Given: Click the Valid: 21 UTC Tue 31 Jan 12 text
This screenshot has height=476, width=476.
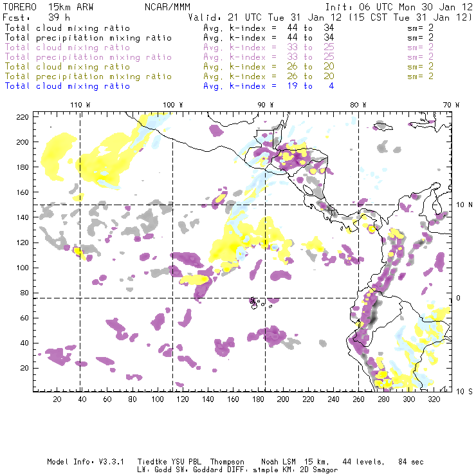Looking at the screenshot, I should tap(264, 17).
